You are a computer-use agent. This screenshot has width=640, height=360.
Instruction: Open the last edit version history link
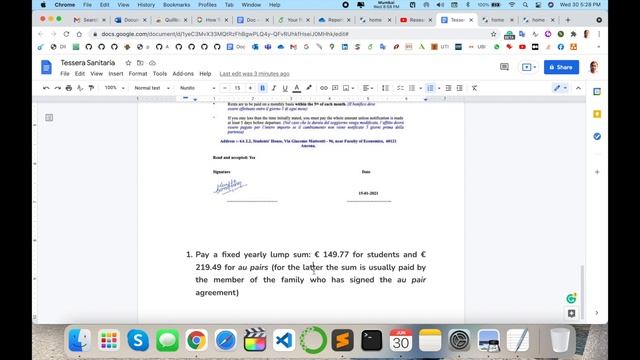point(254,74)
